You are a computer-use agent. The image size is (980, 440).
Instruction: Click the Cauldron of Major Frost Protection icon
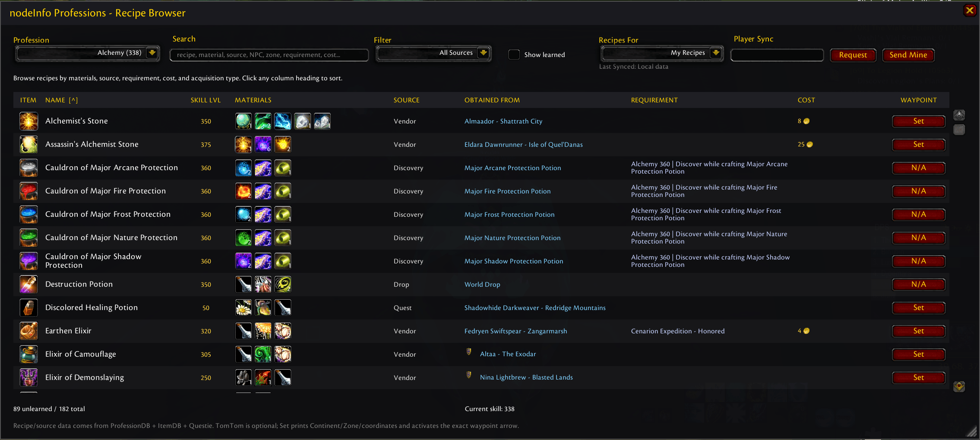click(x=29, y=215)
